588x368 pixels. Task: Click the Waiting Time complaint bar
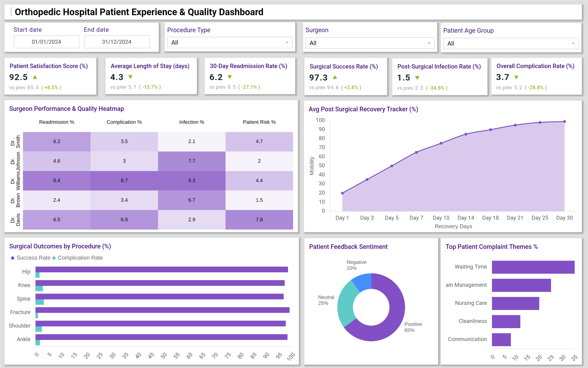point(533,267)
